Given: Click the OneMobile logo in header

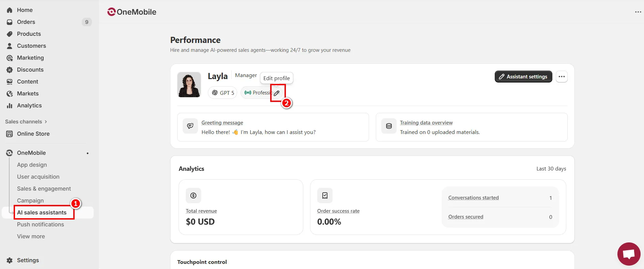Looking at the screenshot, I should (x=132, y=12).
